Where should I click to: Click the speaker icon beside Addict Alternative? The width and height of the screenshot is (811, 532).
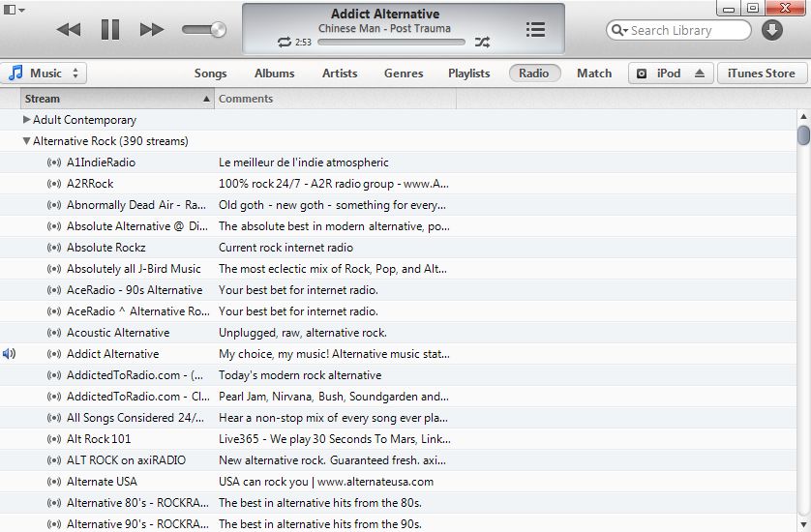pos(10,354)
